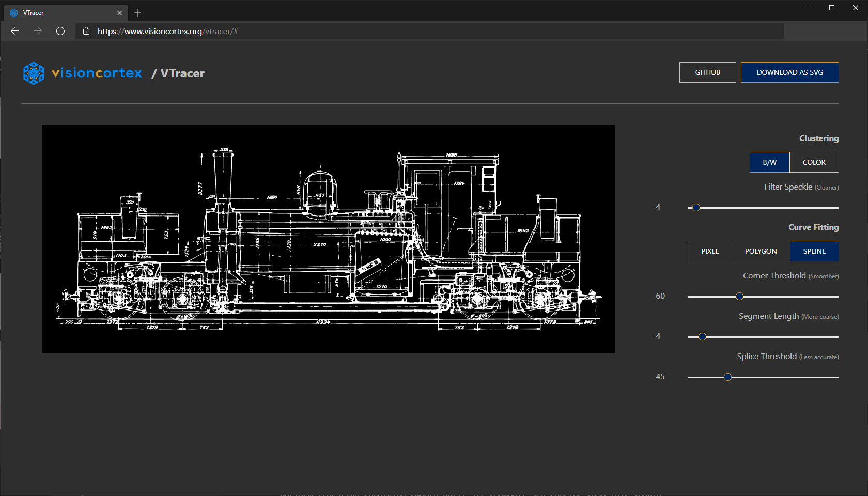Download the result as SVG
This screenshot has height=496, width=868.
pyautogui.click(x=789, y=72)
